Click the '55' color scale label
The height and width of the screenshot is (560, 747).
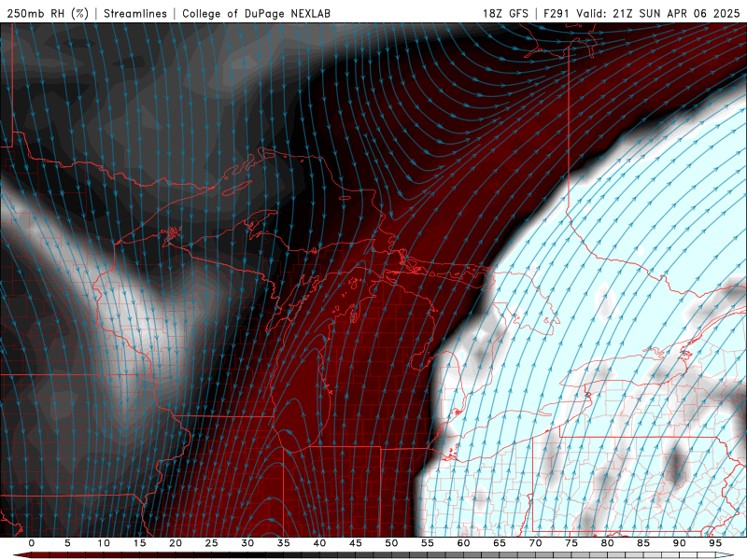click(x=428, y=543)
